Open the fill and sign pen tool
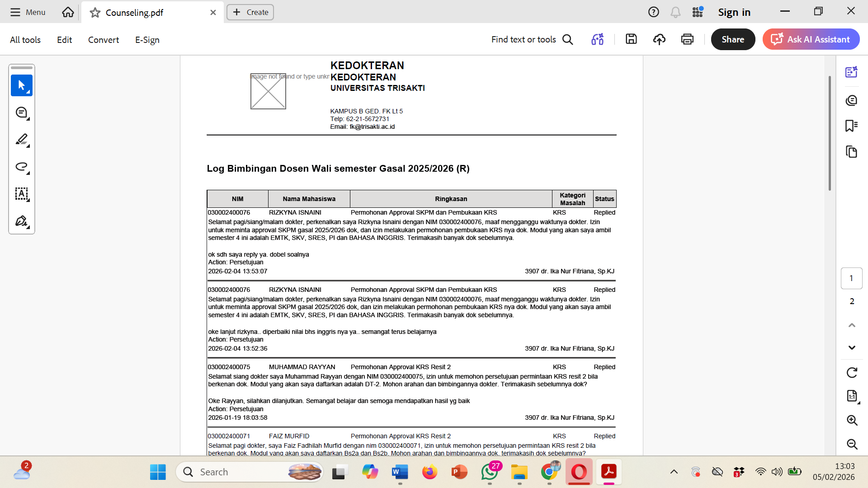Screen dimensions: 868x488 tap(21, 221)
